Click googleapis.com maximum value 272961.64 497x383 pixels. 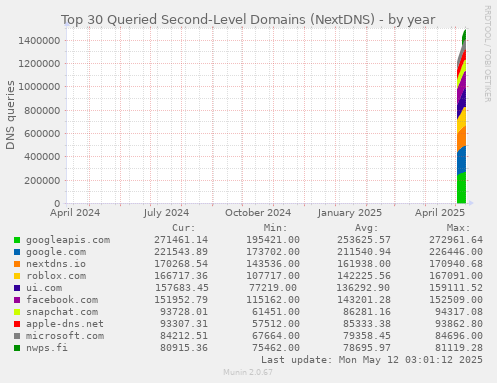(x=456, y=240)
